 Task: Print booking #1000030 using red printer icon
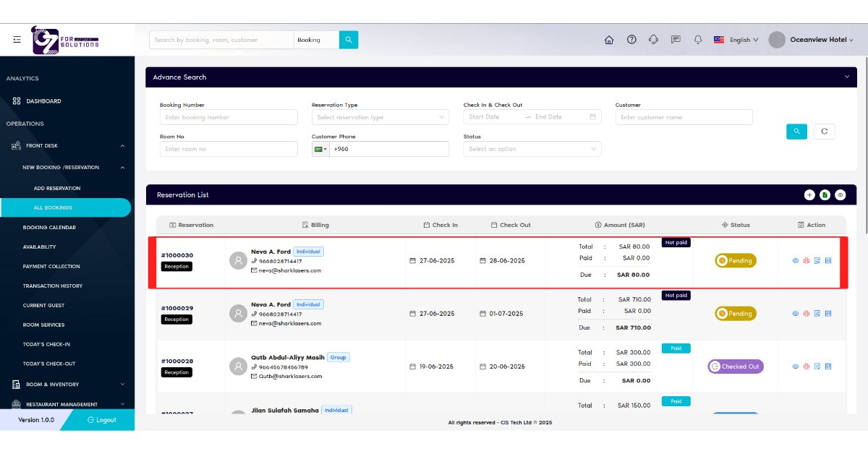click(x=806, y=260)
